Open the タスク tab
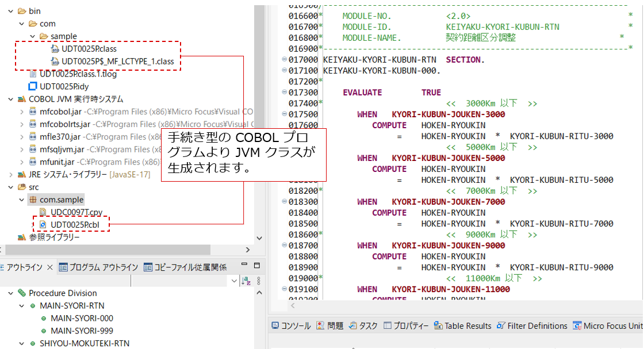Screen dimensions: 644x349 [x=363, y=325]
